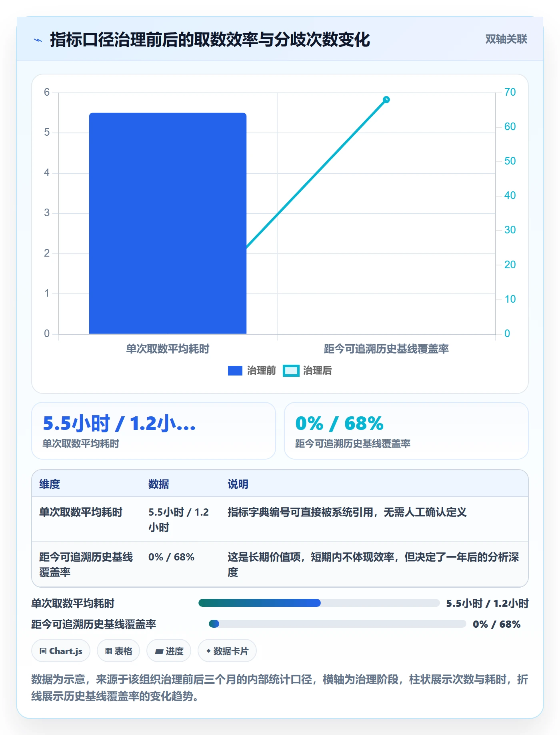
Task: Click the line data point near 68
Action: (386, 100)
